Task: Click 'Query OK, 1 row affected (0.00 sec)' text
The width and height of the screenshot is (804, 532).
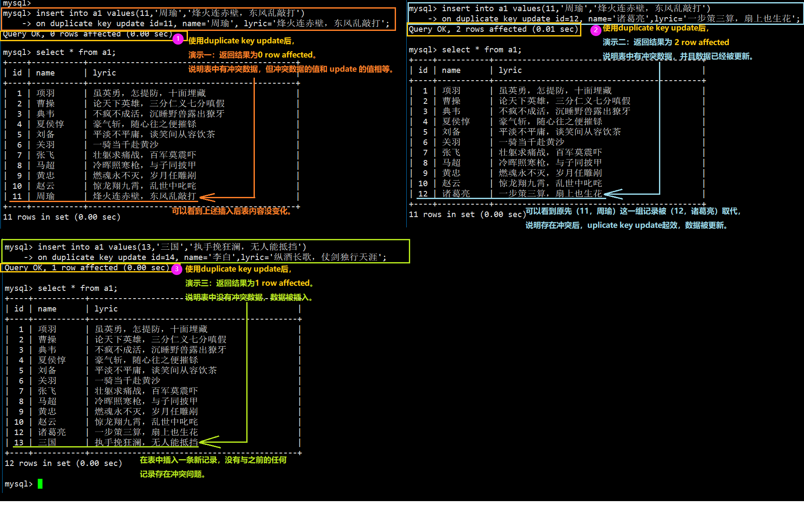Action: [x=87, y=268]
